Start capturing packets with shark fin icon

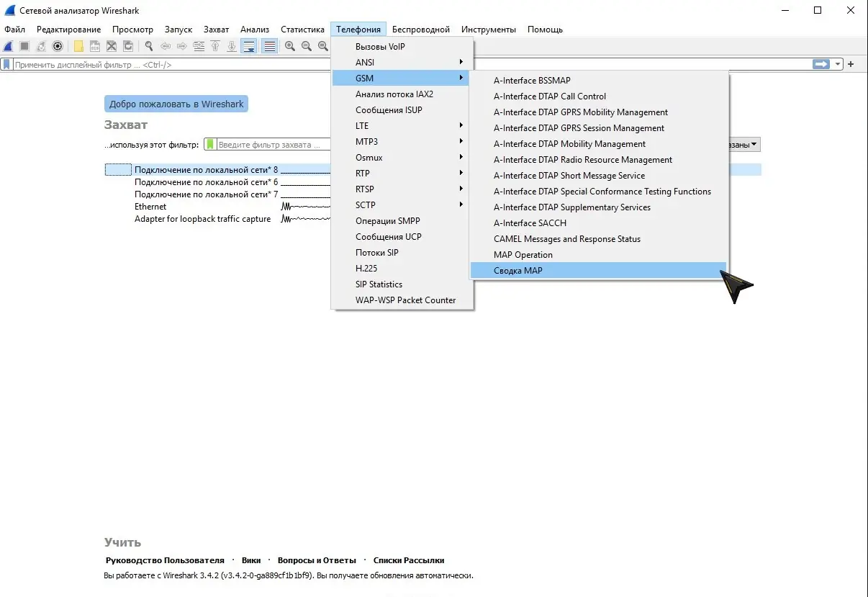pos(8,46)
